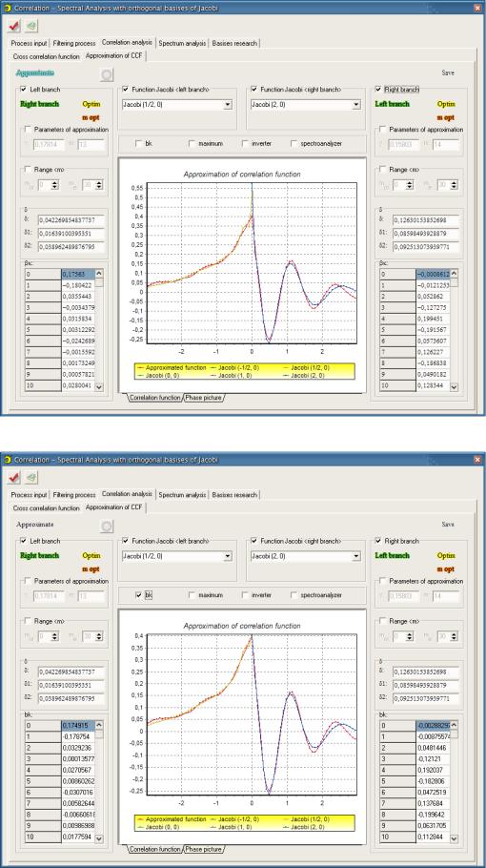The height and width of the screenshot is (868, 486).
Task: Click red checkmark toolbar icon in upper window
Action: tap(14, 26)
